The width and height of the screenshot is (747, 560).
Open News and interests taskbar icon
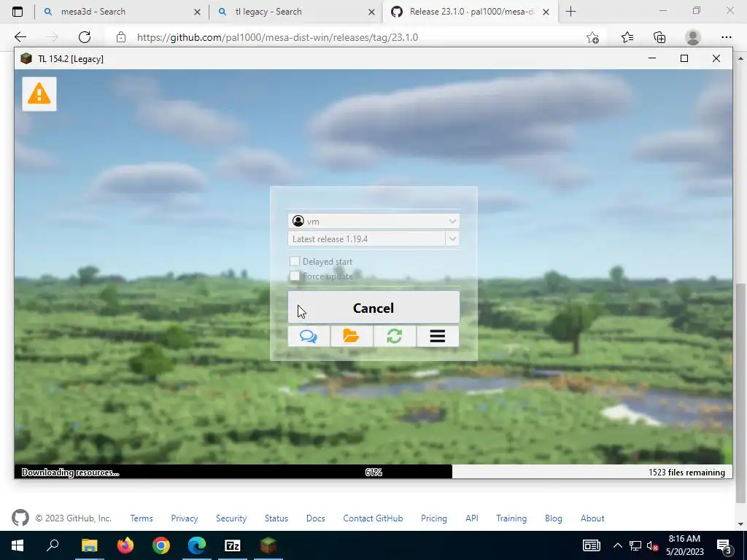(591, 545)
